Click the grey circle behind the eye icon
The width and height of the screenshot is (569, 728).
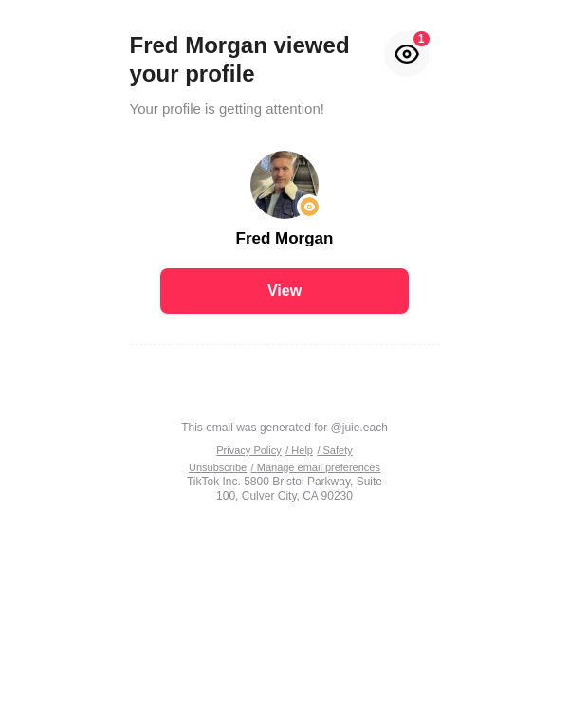[393, 66]
